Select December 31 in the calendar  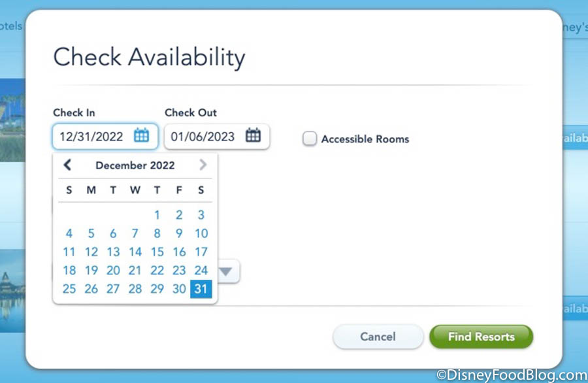tap(201, 289)
